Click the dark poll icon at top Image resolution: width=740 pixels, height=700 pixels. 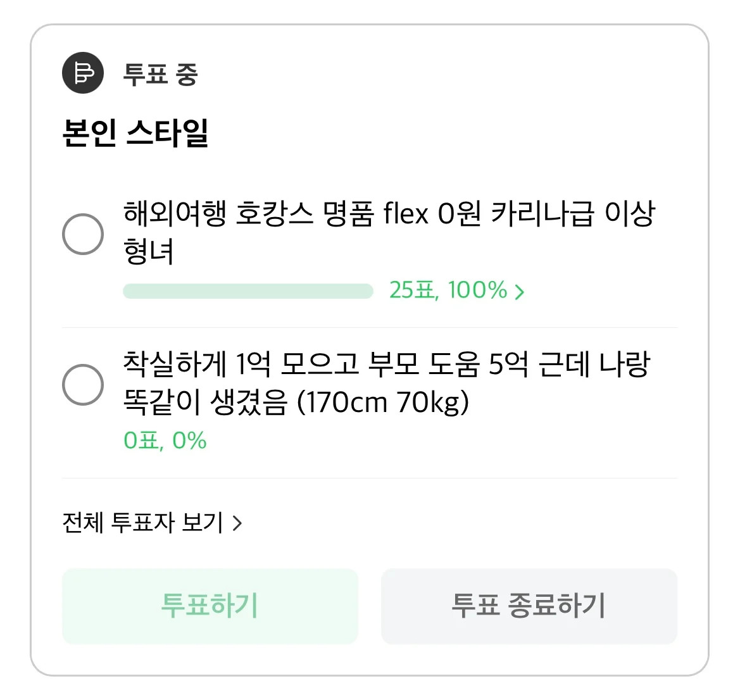tap(83, 73)
